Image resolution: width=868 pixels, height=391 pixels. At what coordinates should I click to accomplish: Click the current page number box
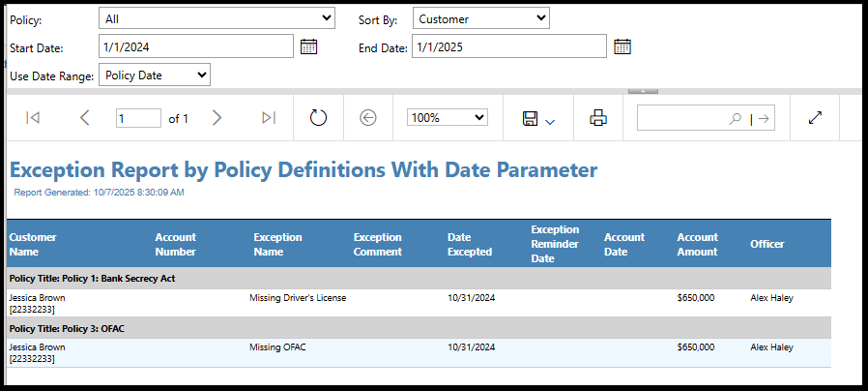click(x=138, y=118)
